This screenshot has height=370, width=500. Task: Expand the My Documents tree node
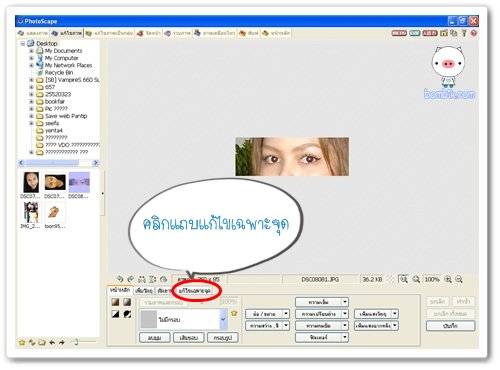click(31, 51)
